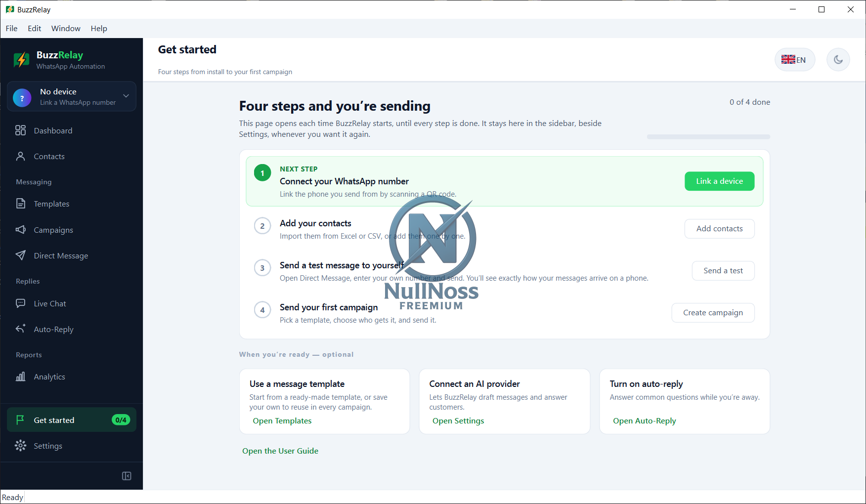866x504 pixels.
Task: Click the setup progress bar
Action: [708, 137]
